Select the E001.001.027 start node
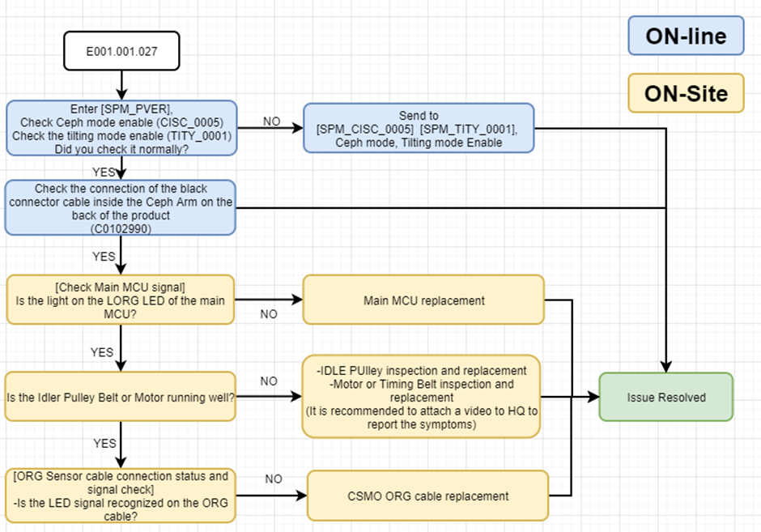Screen dimensions: 761x532 coord(121,52)
